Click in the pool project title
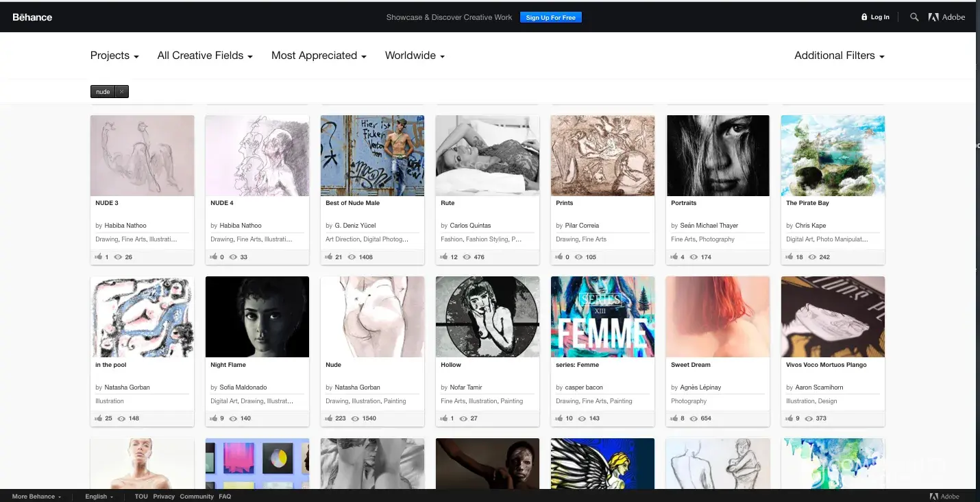This screenshot has width=980, height=502. (x=111, y=365)
